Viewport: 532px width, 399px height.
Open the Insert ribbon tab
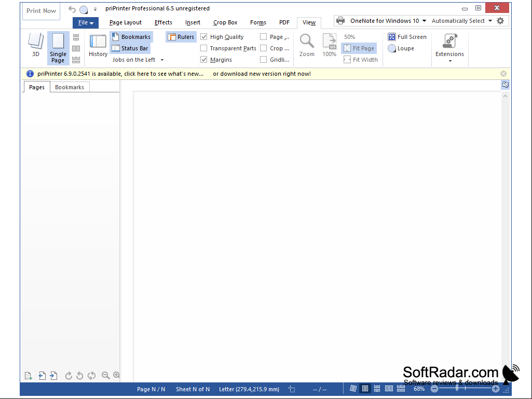pyautogui.click(x=193, y=22)
